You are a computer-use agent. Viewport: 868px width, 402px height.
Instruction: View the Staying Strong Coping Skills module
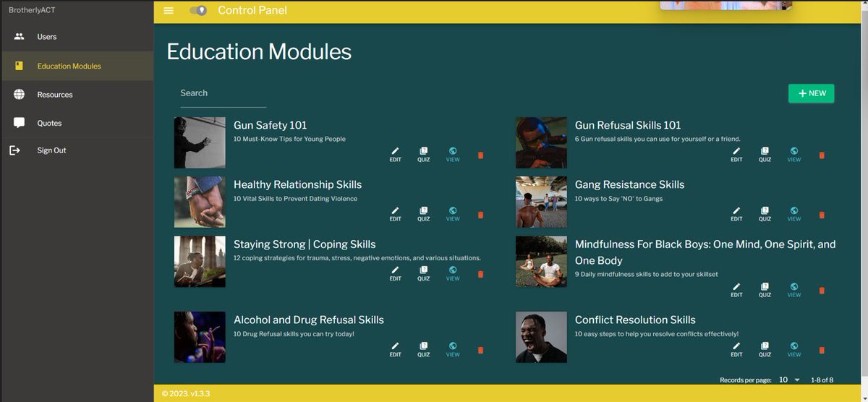[453, 274]
